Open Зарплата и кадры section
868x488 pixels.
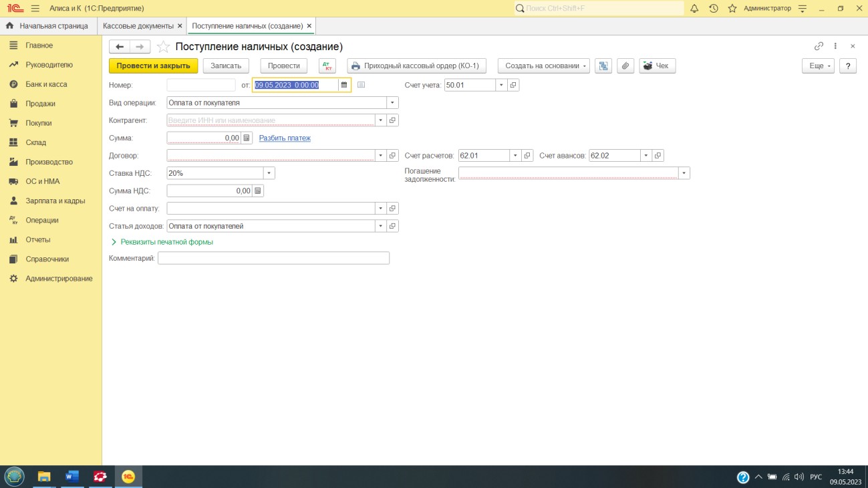[x=55, y=201]
